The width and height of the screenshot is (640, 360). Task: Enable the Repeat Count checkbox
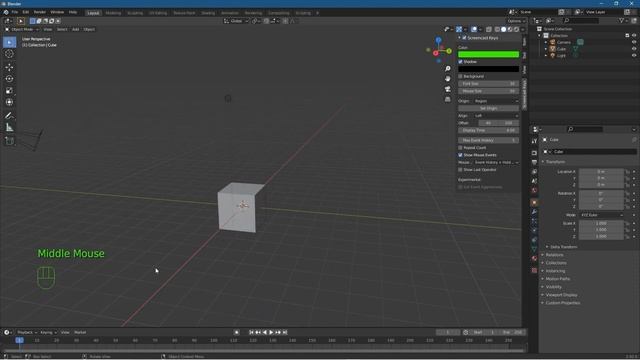coord(460,148)
